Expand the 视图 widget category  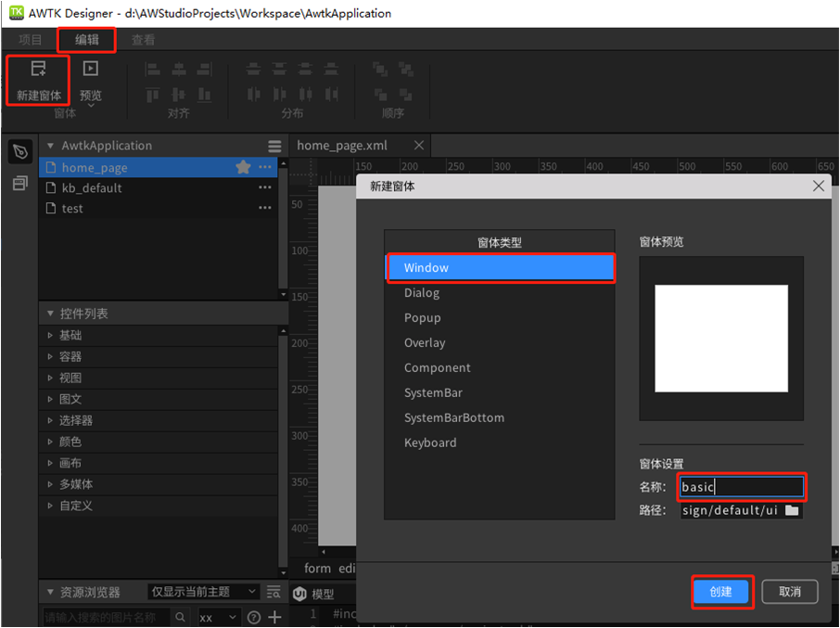click(50, 378)
